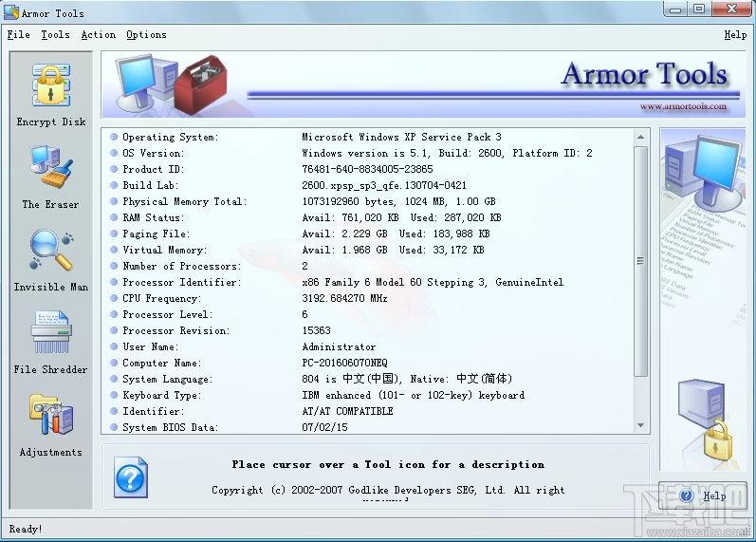Click the computer and toolbox banner image
Viewport: 756px width, 542px height.
tap(171, 84)
